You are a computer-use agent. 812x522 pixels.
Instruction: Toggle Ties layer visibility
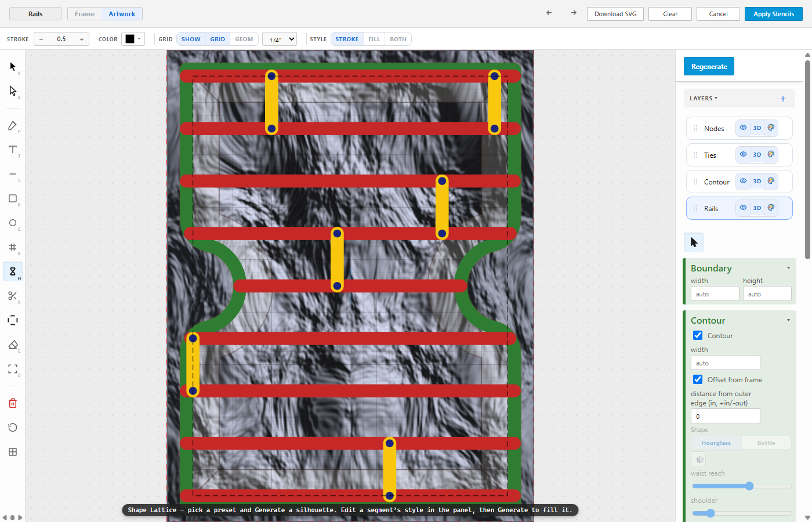(743, 154)
